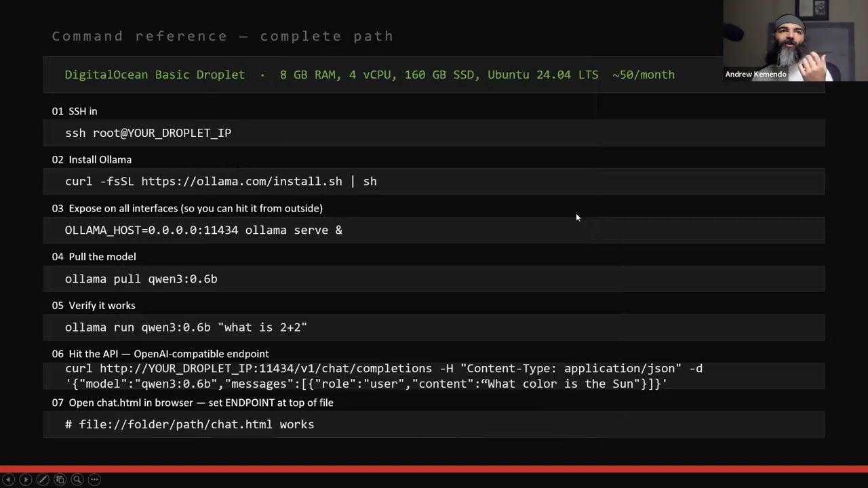Click the '06 Hit the API' heading
The image size is (868, 488).
160,354
